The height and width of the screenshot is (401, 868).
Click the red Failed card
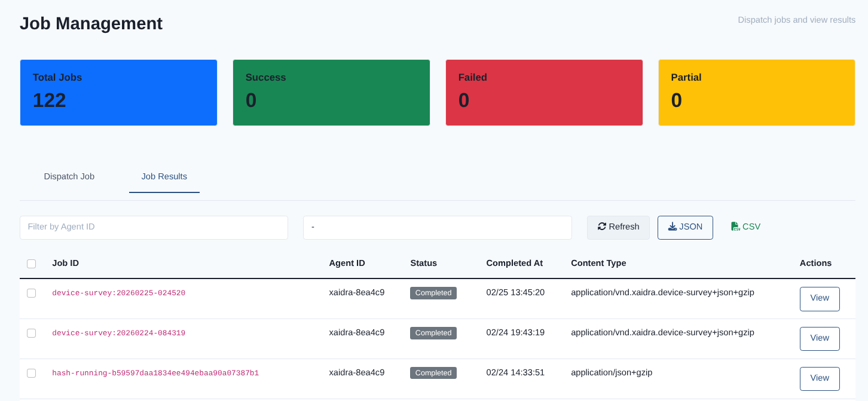tap(544, 93)
